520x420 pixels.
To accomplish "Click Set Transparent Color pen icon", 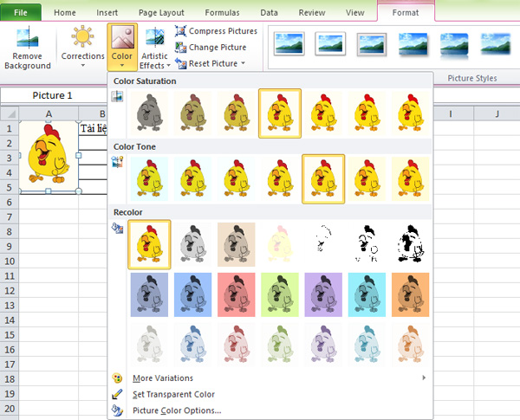I will (x=117, y=394).
